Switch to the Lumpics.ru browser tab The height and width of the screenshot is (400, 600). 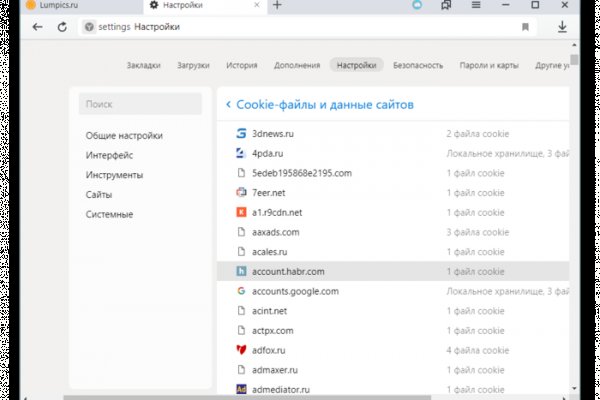58,6
